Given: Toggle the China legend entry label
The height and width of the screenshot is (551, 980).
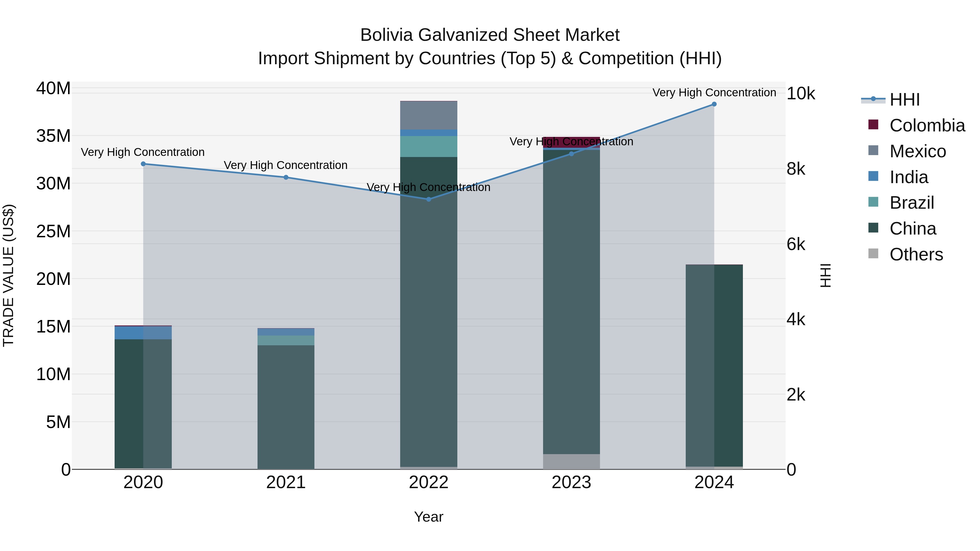Looking at the screenshot, I should 913,228.
